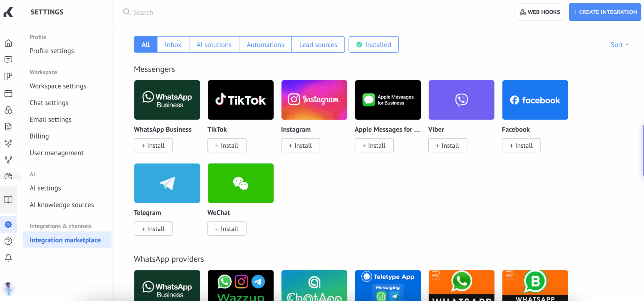Select the All filter tab

tap(146, 44)
